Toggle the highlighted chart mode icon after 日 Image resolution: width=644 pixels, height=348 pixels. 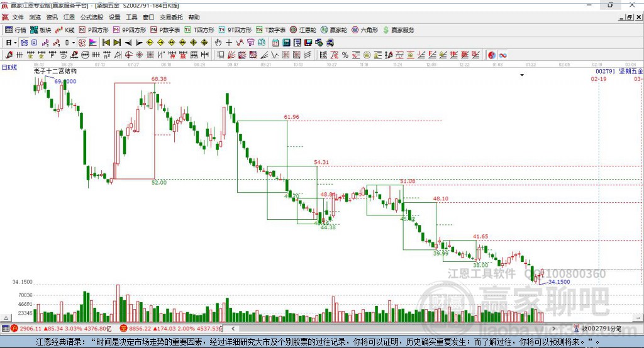pos(25,43)
